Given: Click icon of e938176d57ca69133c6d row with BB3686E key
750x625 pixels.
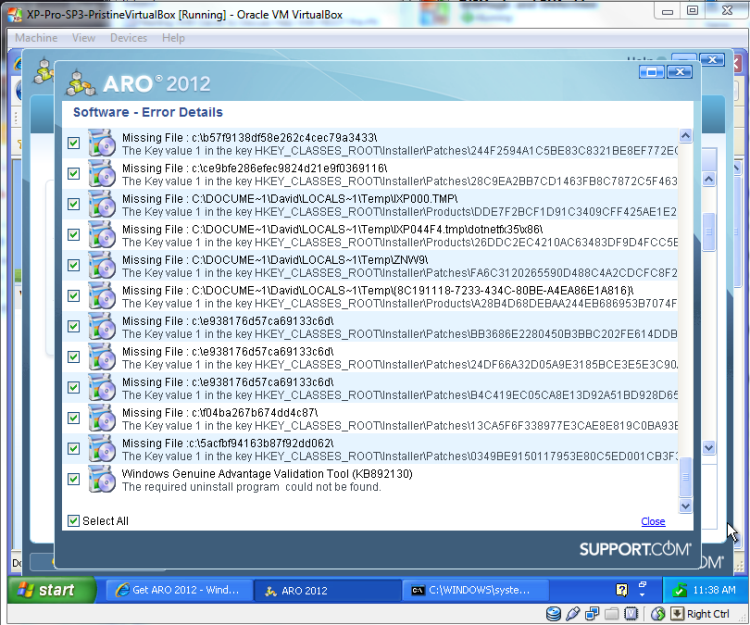Looking at the screenshot, I should [x=102, y=326].
